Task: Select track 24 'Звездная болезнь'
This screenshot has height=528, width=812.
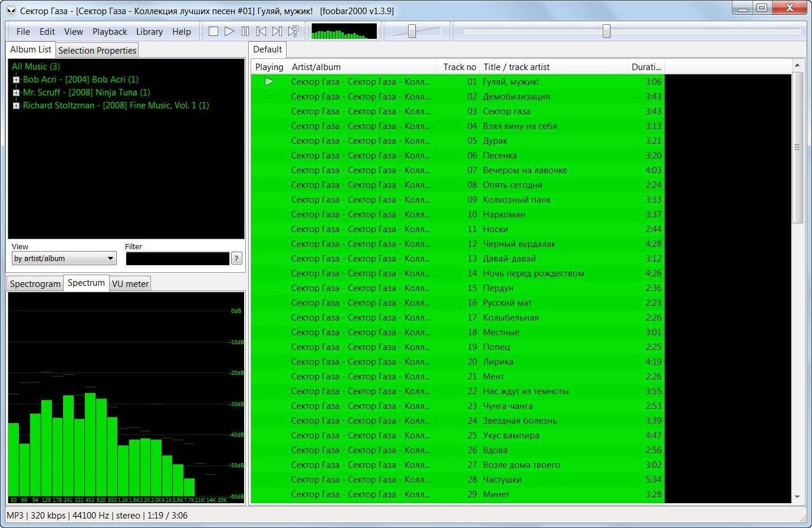Action: click(458, 421)
